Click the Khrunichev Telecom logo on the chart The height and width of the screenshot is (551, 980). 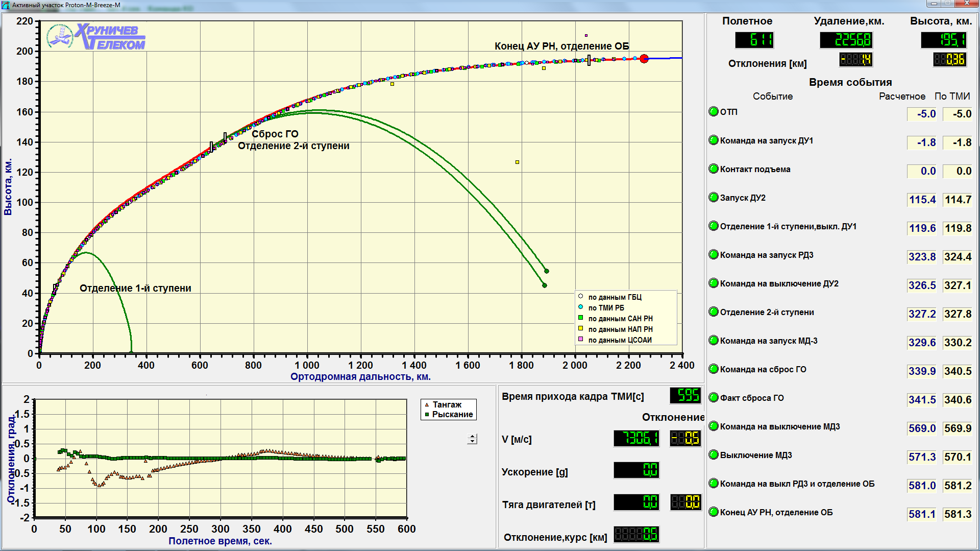tap(96, 37)
